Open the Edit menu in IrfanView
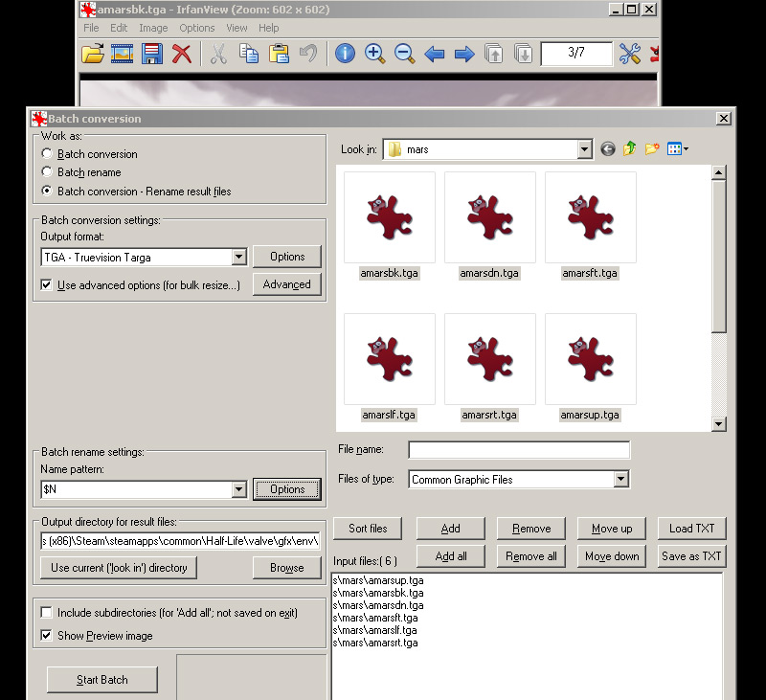The width and height of the screenshot is (766, 700). (119, 28)
